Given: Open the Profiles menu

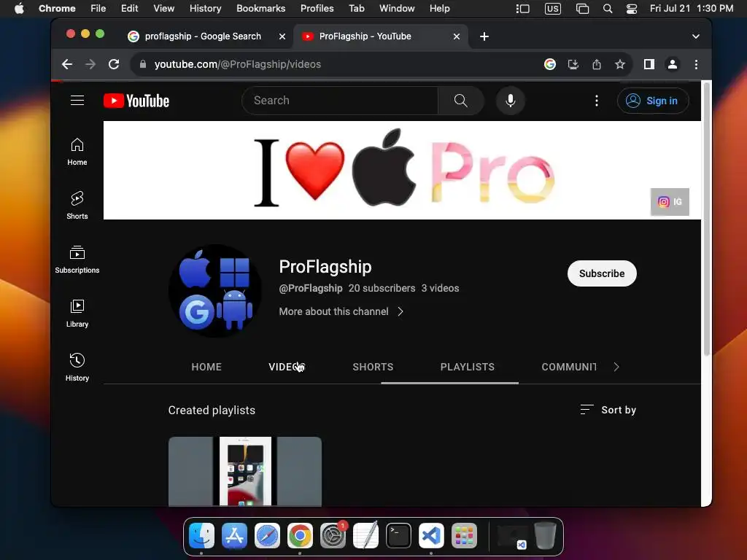Looking at the screenshot, I should pos(317,9).
